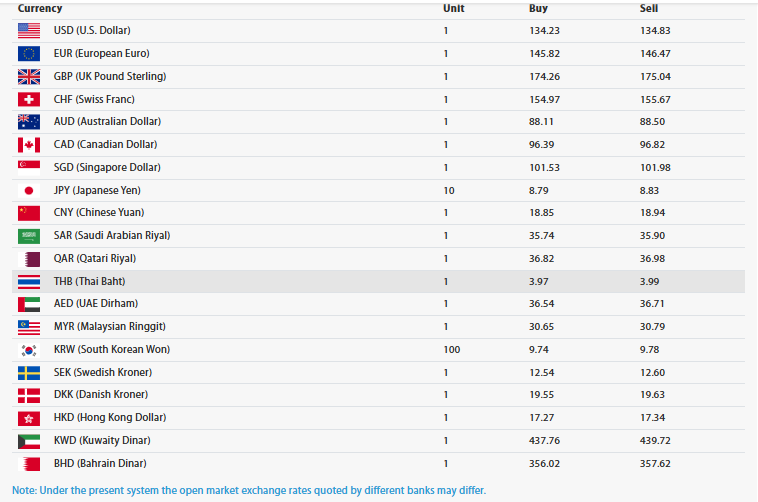
Task: Click the Japanese flag icon
Action: pyautogui.click(x=29, y=191)
